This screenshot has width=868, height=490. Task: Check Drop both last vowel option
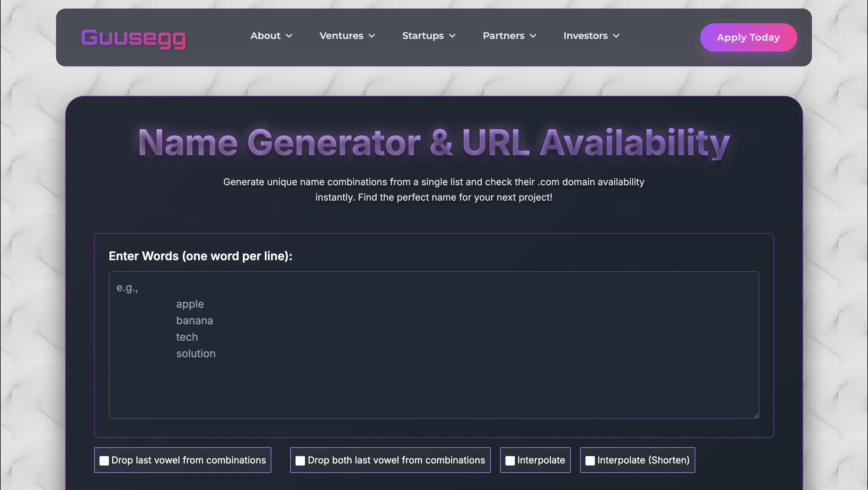pos(300,460)
